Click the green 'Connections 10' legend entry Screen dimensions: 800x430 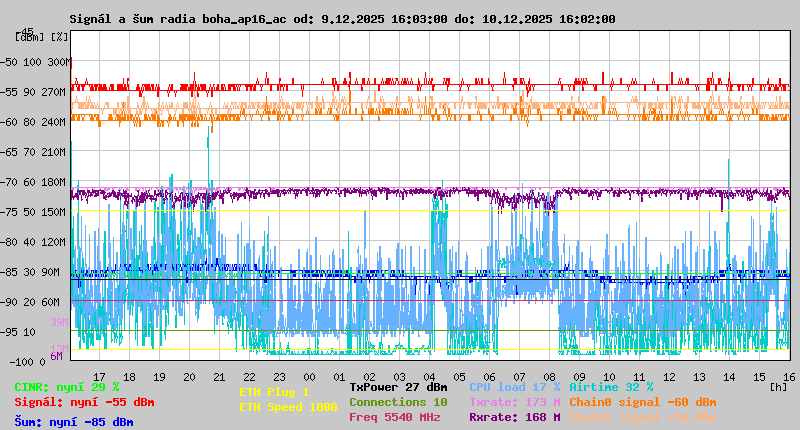[398, 402]
